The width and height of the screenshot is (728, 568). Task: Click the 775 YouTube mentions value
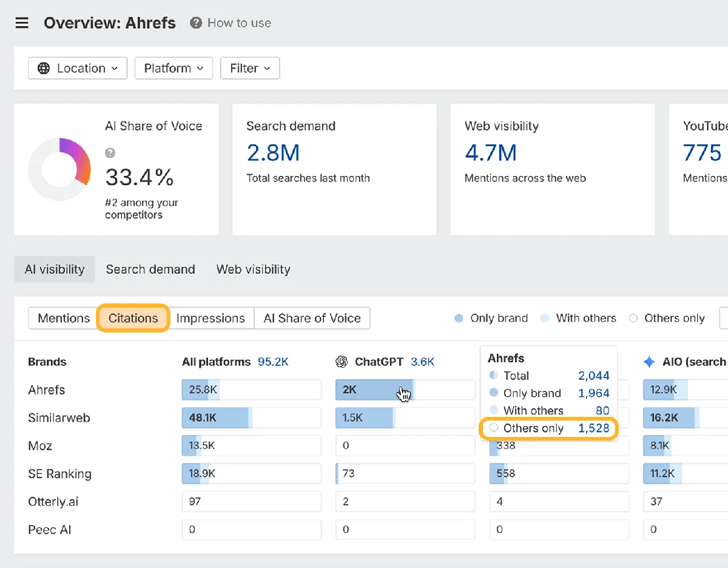(702, 153)
